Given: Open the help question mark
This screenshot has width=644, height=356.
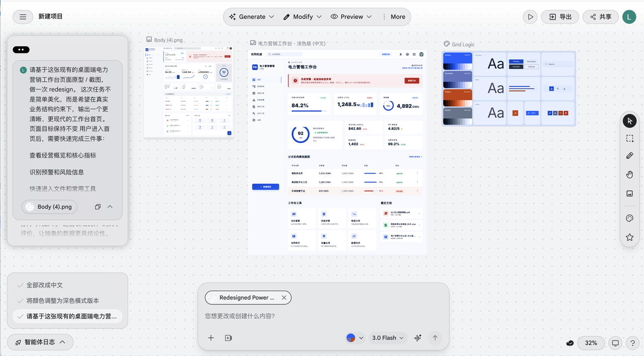Looking at the screenshot, I should (x=632, y=343).
